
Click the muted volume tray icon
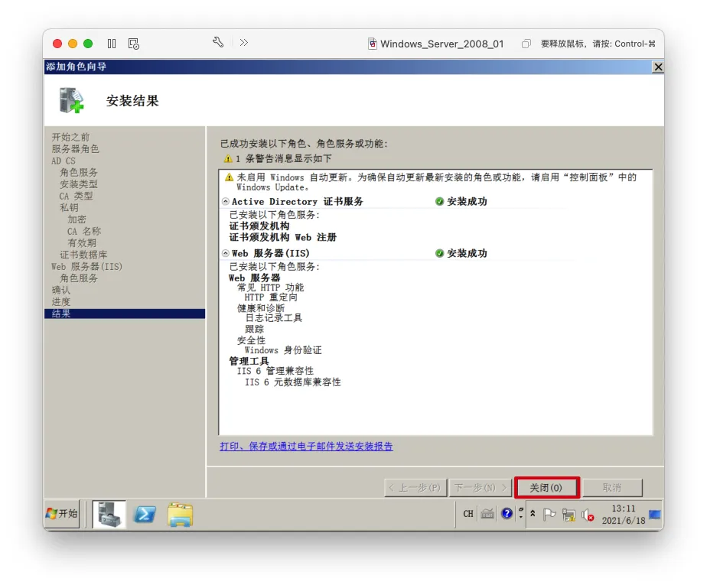click(x=588, y=515)
